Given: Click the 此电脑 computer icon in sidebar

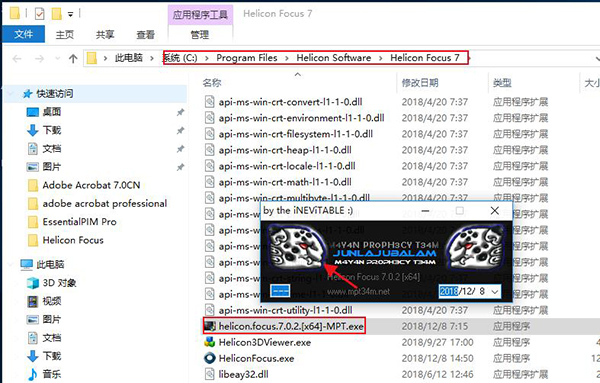Looking at the screenshot, I should pyautogui.click(x=27, y=264).
